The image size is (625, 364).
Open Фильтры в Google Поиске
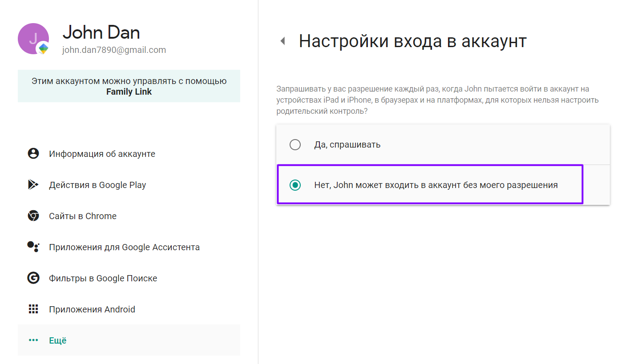pos(129,278)
